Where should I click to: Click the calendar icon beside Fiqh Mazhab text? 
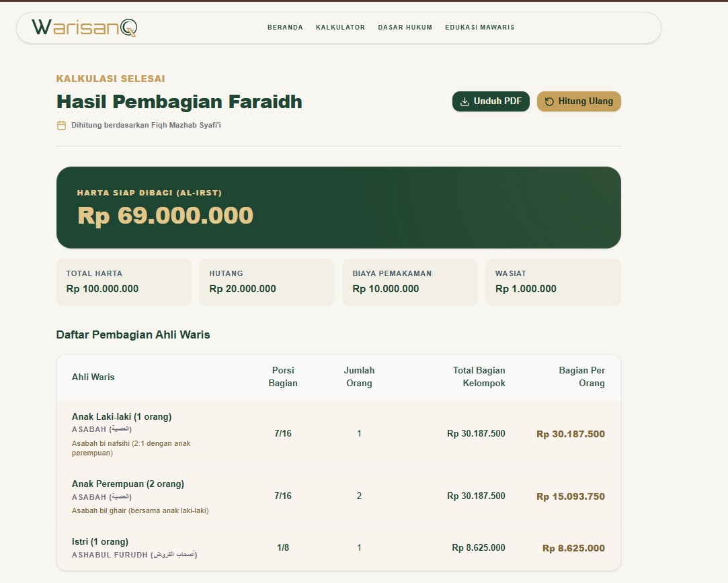[61, 125]
